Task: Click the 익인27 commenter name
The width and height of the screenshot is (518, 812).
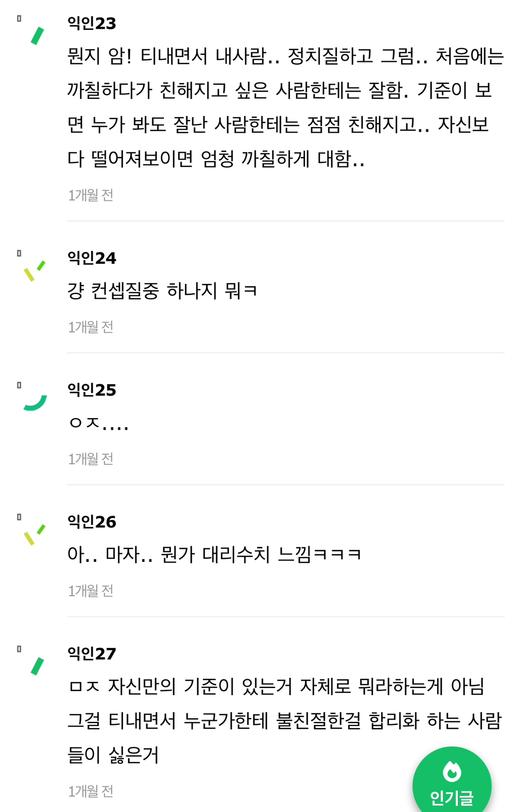Action: [x=92, y=654]
